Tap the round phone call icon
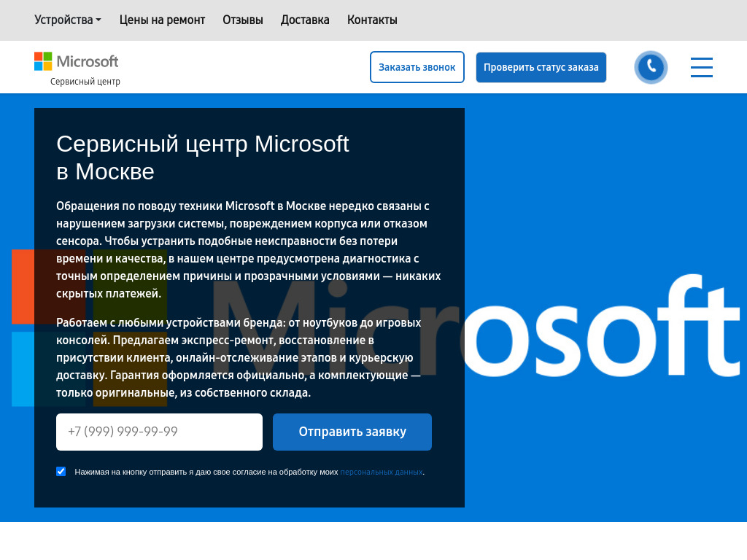 [x=651, y=67]
